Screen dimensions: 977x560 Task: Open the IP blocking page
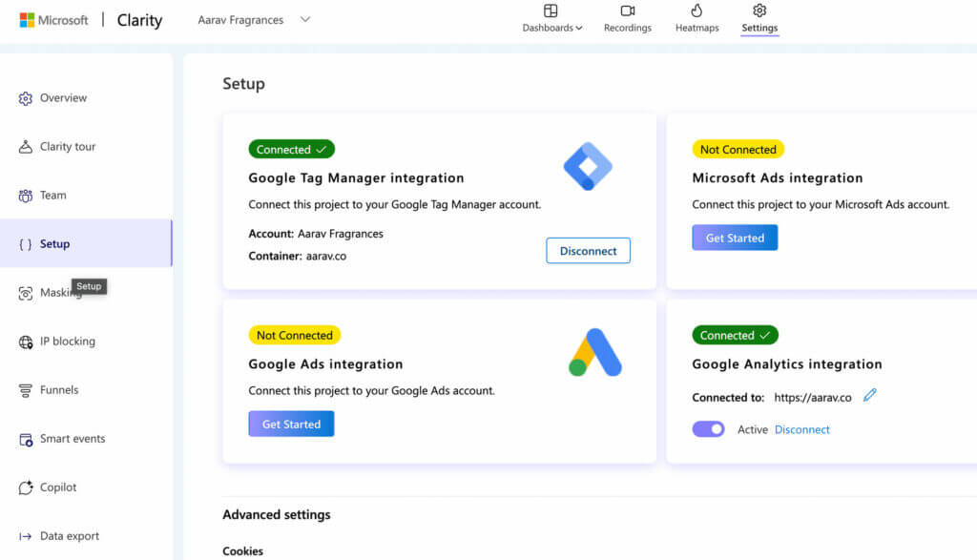tap(66, 341)
